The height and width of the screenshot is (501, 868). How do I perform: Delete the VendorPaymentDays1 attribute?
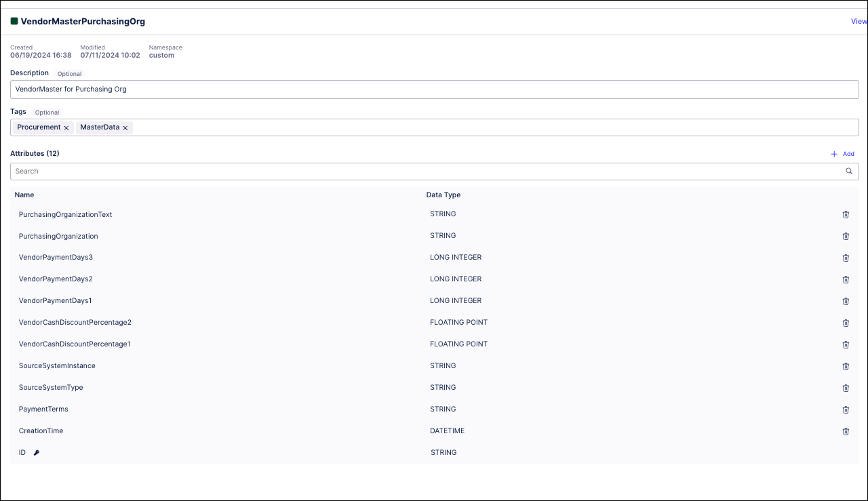pos(846,301)
